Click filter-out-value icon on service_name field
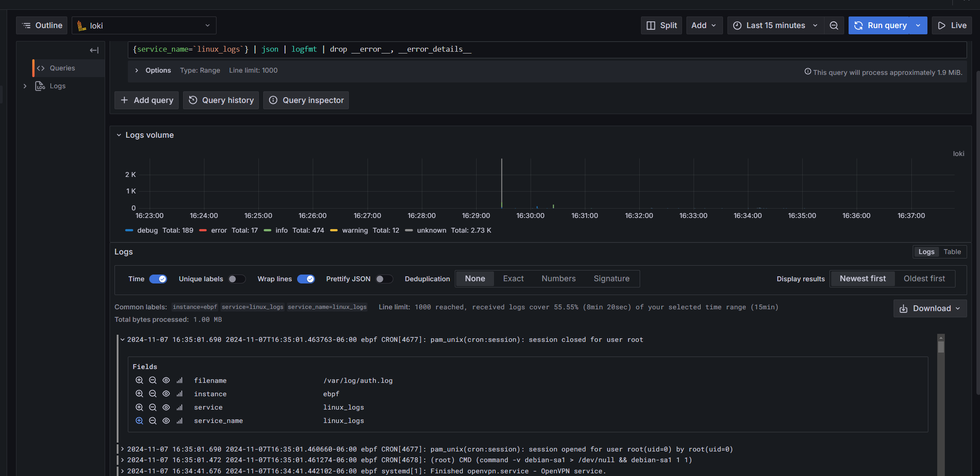Screen dimensions: 980x476 (153, 420)
